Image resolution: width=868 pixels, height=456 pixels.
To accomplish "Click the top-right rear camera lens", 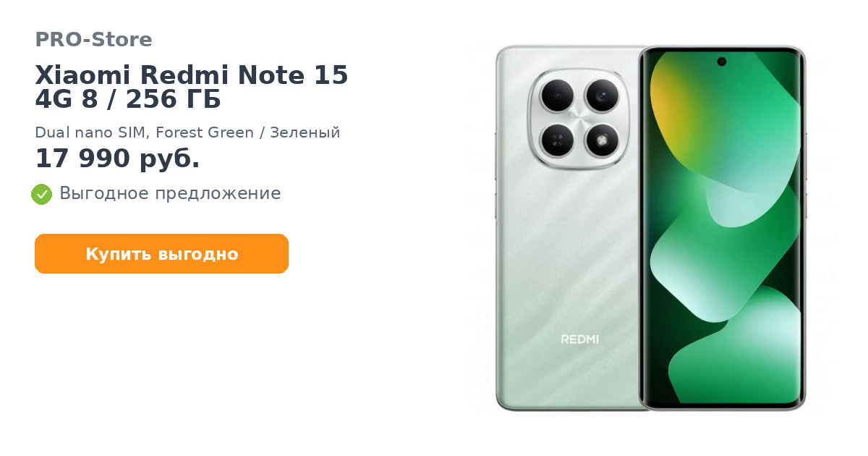I will (601, 95).
